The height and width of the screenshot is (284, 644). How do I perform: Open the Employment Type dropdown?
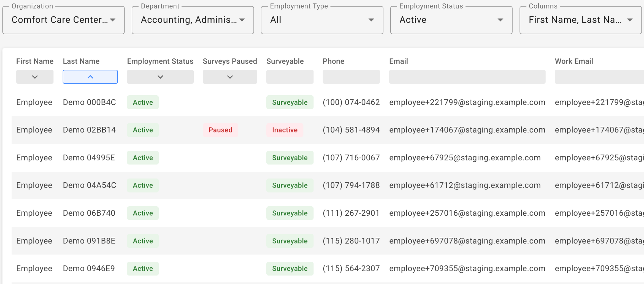322,20
